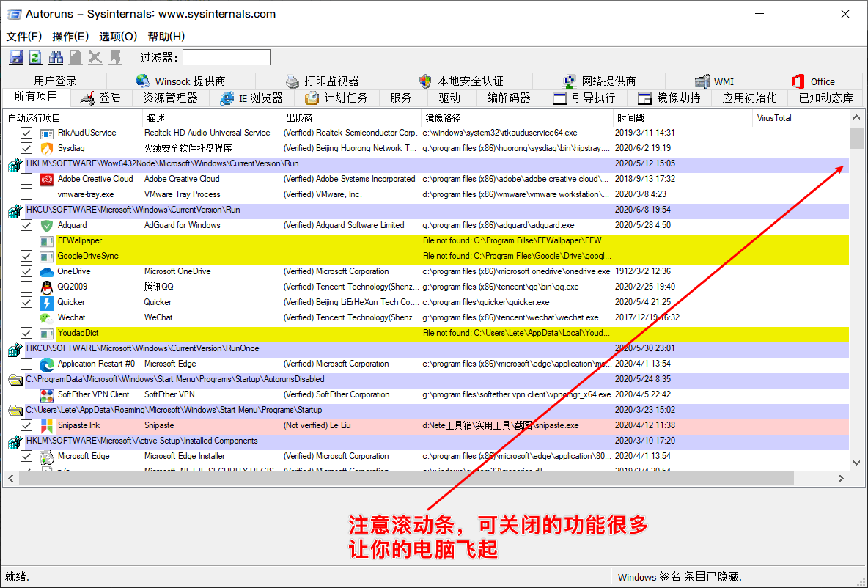Screen dimensions: 868x588
Task: Open the 选项(O) menu
Action: (118, 36)
